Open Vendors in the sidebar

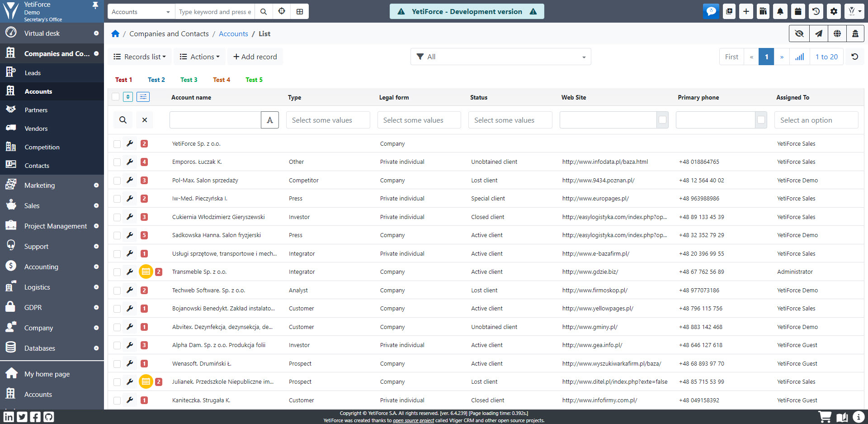[x=52, y=129]
